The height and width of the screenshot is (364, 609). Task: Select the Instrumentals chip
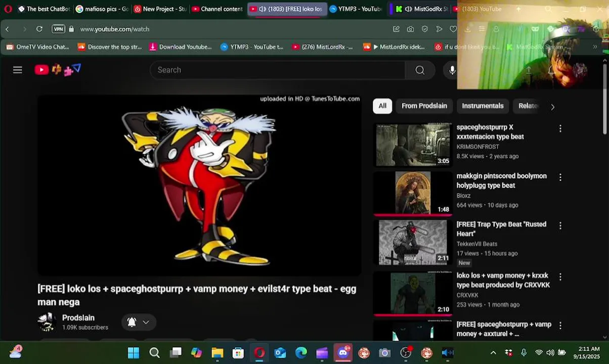click(483, 106)
